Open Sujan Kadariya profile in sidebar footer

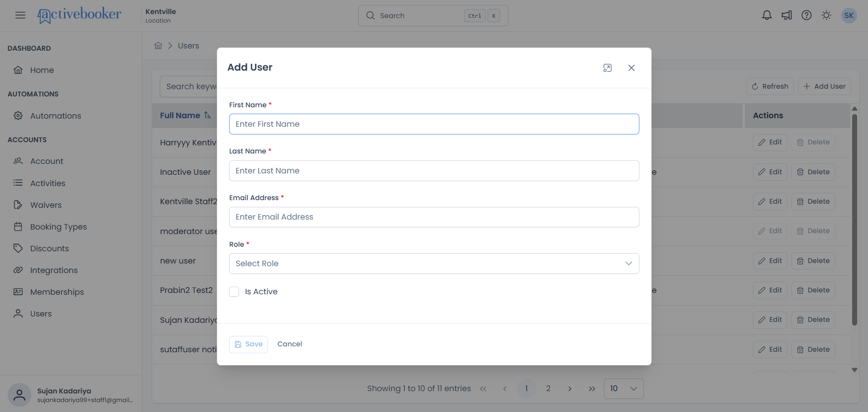pos(71,395)
